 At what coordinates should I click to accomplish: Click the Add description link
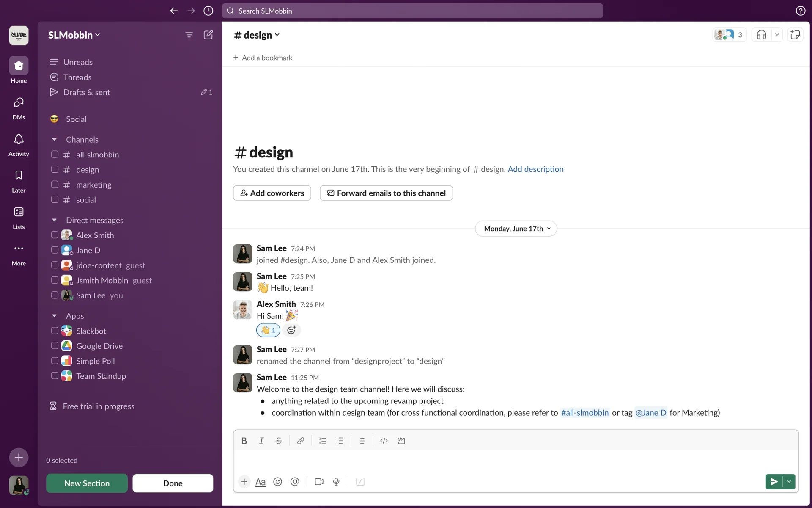click(535, 169)
